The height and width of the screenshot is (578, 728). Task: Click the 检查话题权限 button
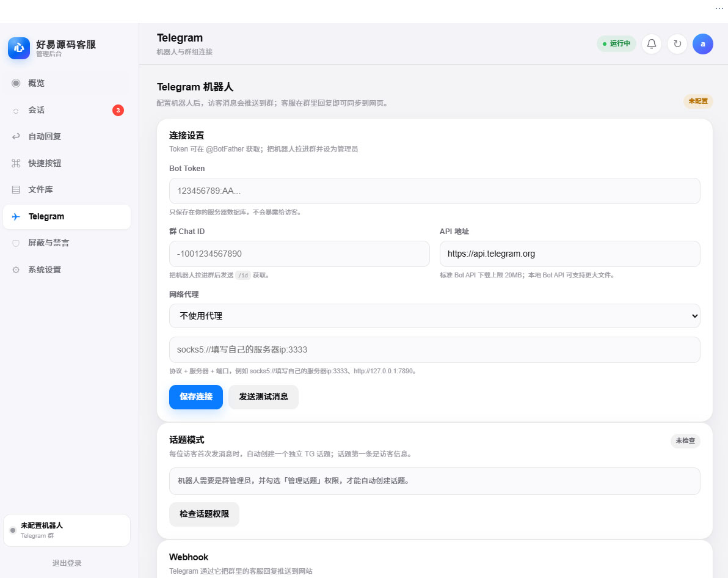click(204, 514)
